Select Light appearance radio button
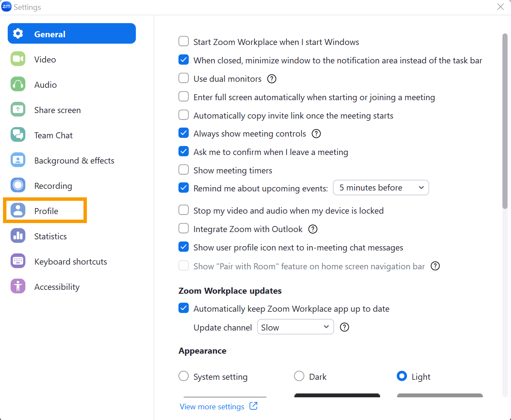 click(x=402, y=376)
